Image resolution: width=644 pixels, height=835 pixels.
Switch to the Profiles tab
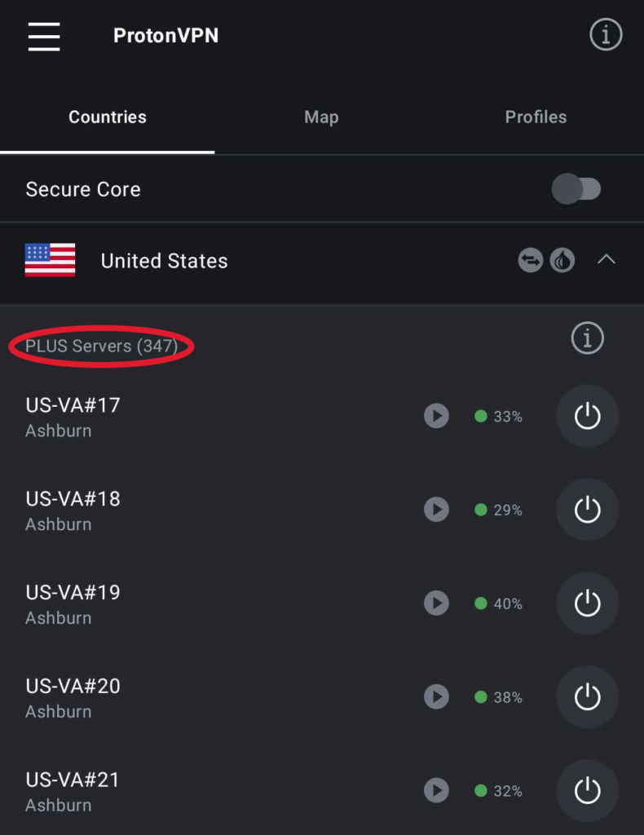[x=536, y=117]
